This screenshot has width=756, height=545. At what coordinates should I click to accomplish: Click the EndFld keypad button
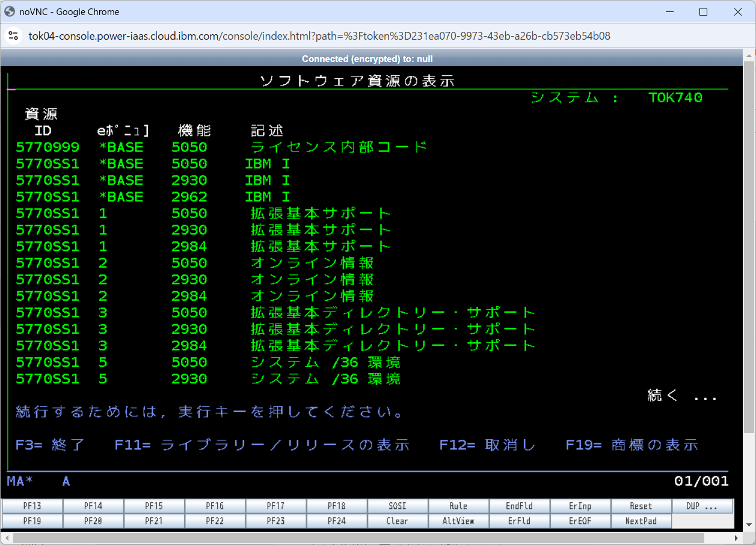coord(520,506)
